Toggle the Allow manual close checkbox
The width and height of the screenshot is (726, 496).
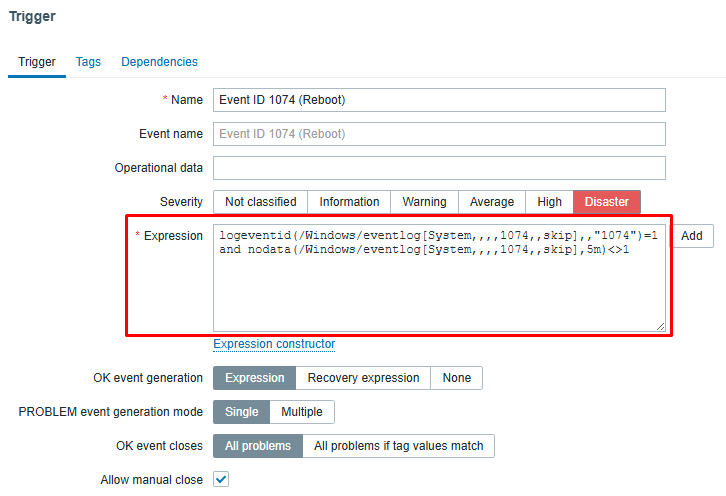221,479
